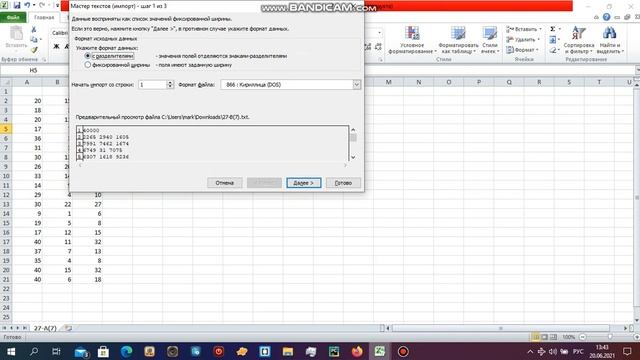Open taskbar Search magnifier
This screenshot has height=360, width=640.
(34, 351)
